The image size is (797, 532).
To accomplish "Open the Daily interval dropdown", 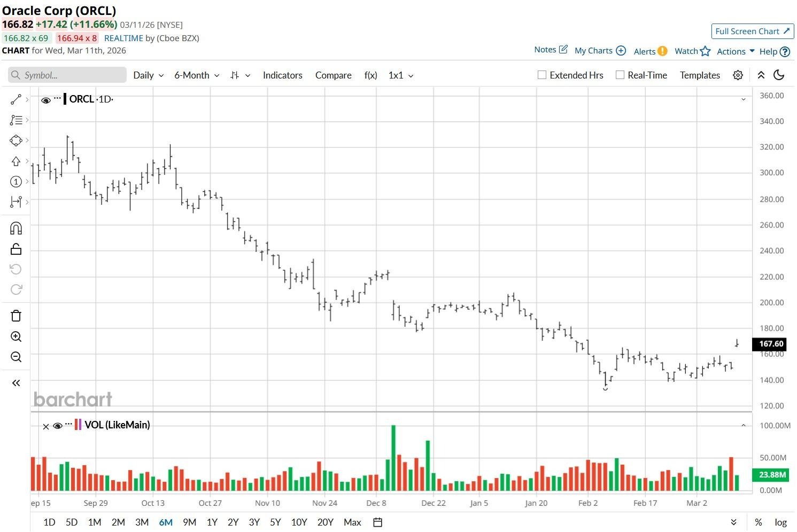I will (148, 75).
